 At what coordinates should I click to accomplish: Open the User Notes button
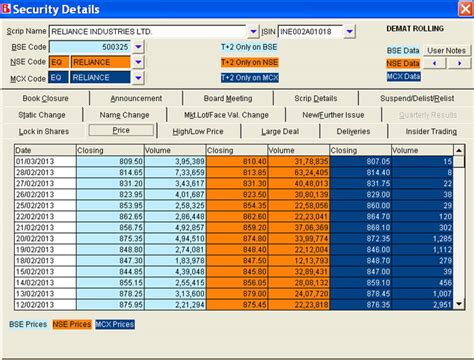click(447, 51)
